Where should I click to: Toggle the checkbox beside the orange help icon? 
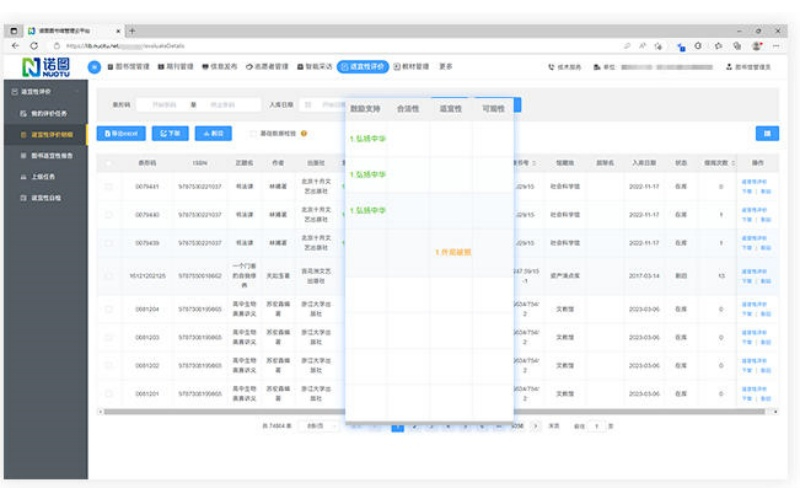coord(253,134)
